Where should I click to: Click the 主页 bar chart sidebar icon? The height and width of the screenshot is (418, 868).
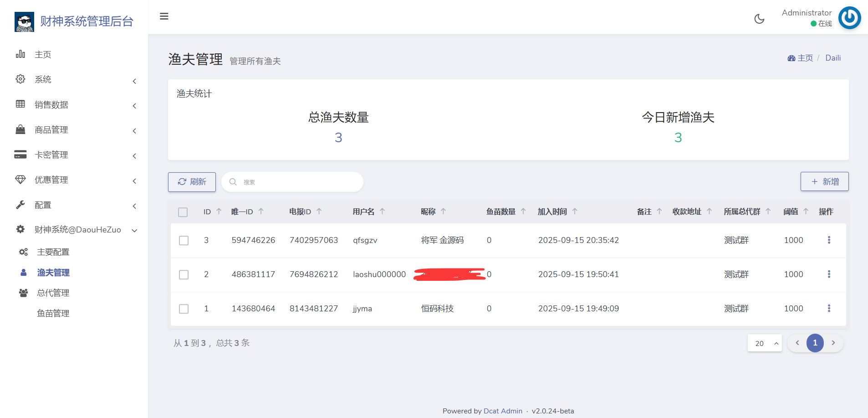click(20, 54)
